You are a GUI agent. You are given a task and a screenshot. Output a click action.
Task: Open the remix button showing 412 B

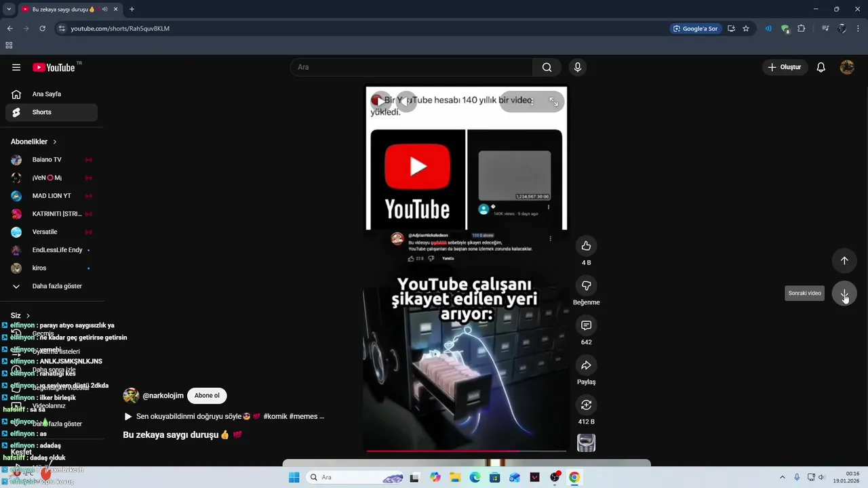tap(586, 405)
